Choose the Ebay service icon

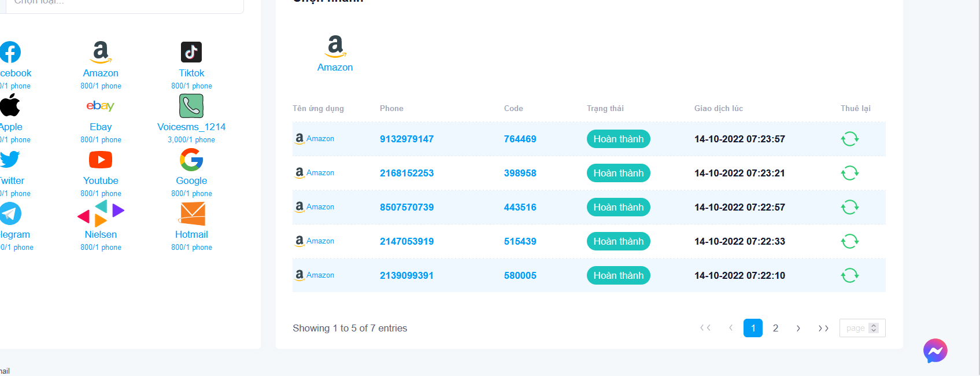pos(101,106)
